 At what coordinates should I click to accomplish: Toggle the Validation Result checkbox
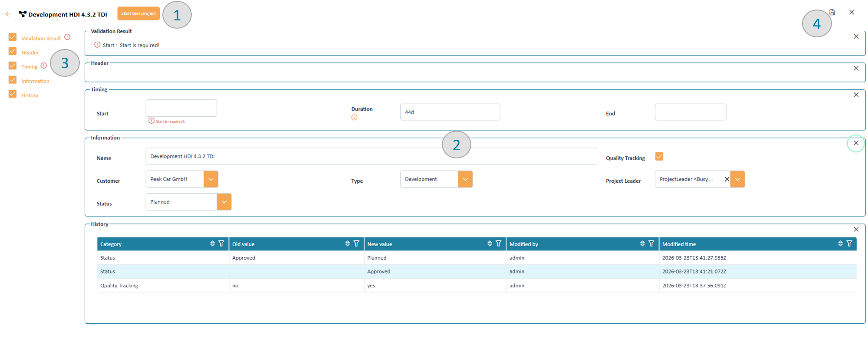click(13, 37)
